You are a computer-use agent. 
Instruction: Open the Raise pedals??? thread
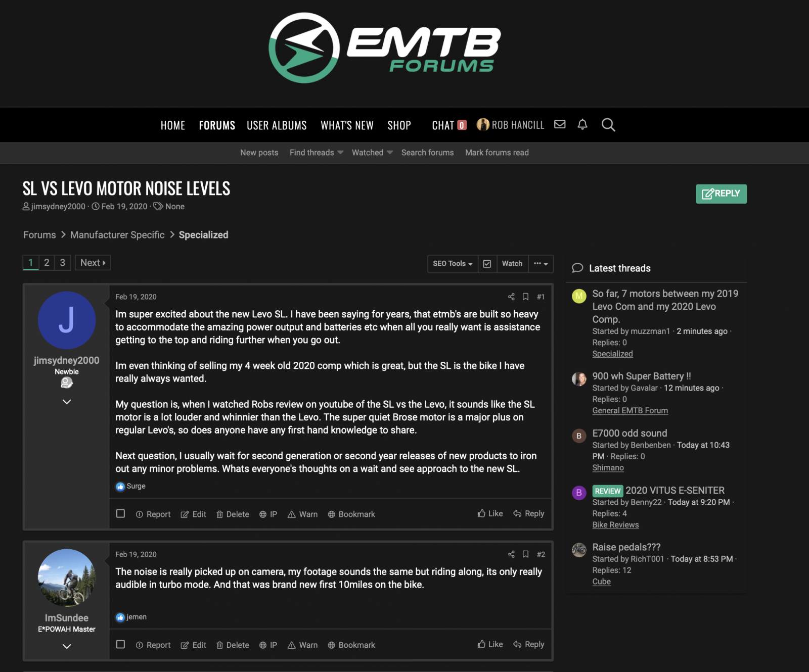coord(626,547)
